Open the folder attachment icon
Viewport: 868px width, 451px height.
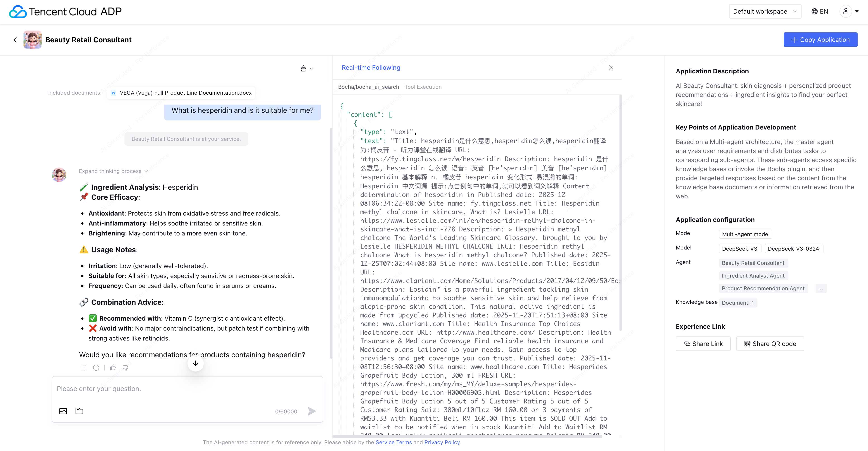tap(79, 411)
